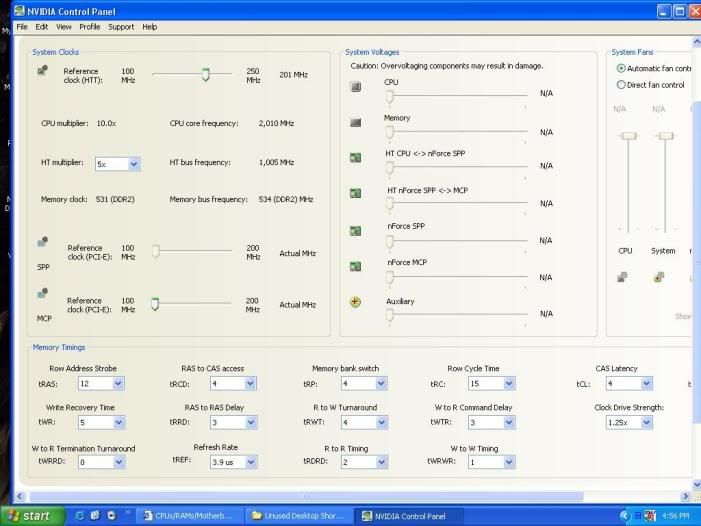Viewport: 701px width, 526px height.
Task: Click the CPU voltage chip icon
Action: 355,87
